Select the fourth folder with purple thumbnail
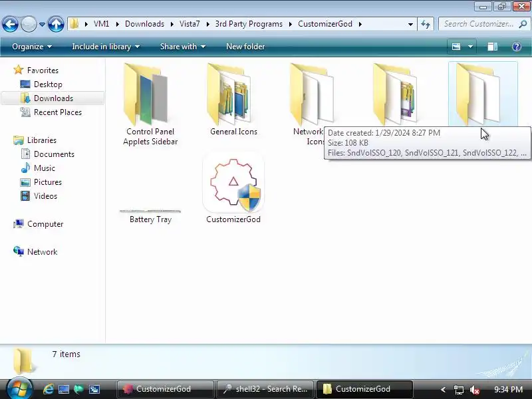 coord(395,94)
